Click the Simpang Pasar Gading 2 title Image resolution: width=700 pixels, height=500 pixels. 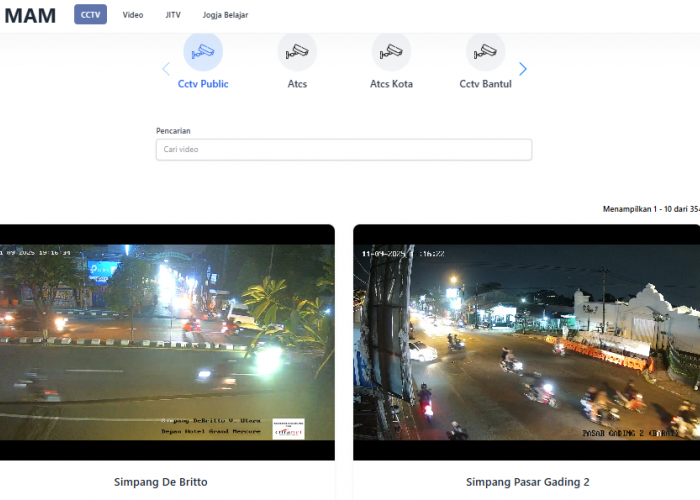point(528,482)
